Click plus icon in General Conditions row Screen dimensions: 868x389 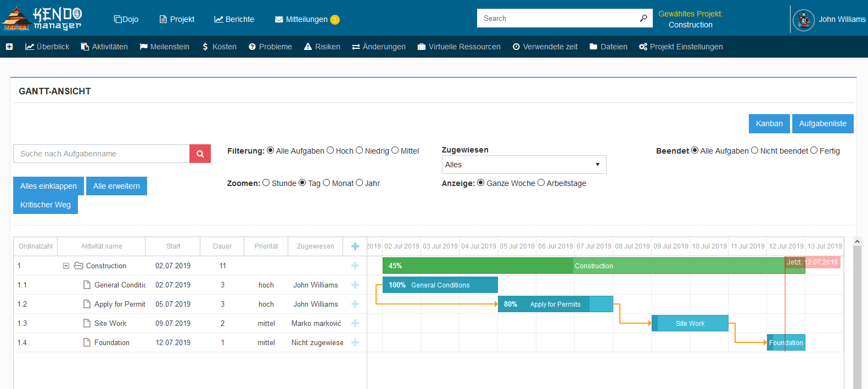[x=355, y=285]
